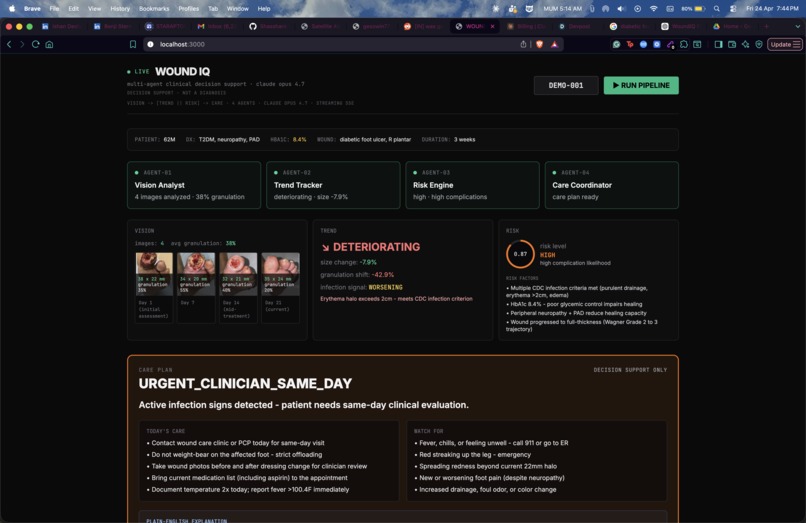
Task: Click the granulation shift -42.9% value
Action: (x=382, y=275)
